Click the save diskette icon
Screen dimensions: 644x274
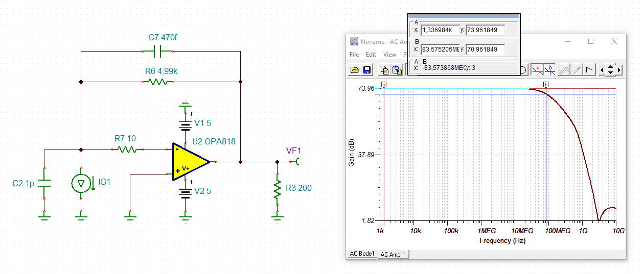tap(366, 70)
